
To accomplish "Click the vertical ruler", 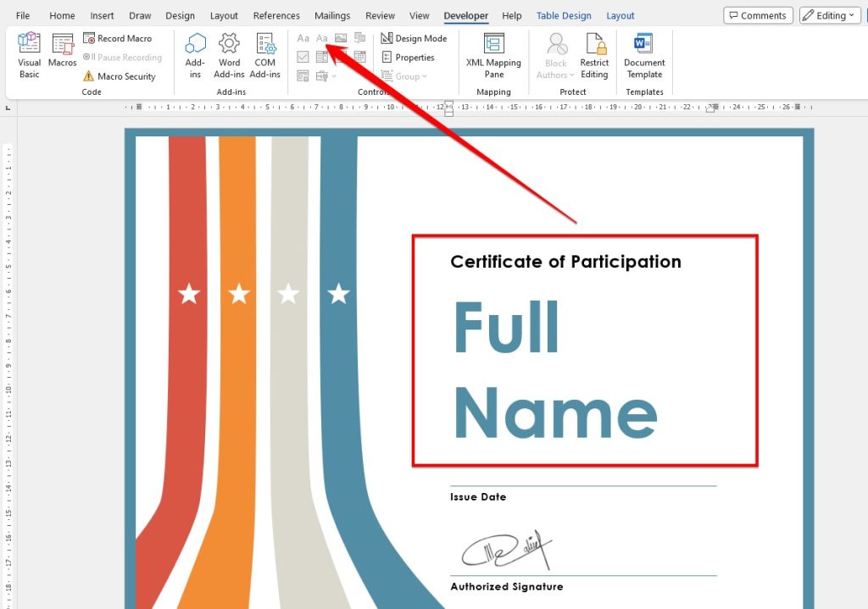I will coord(8,376).
